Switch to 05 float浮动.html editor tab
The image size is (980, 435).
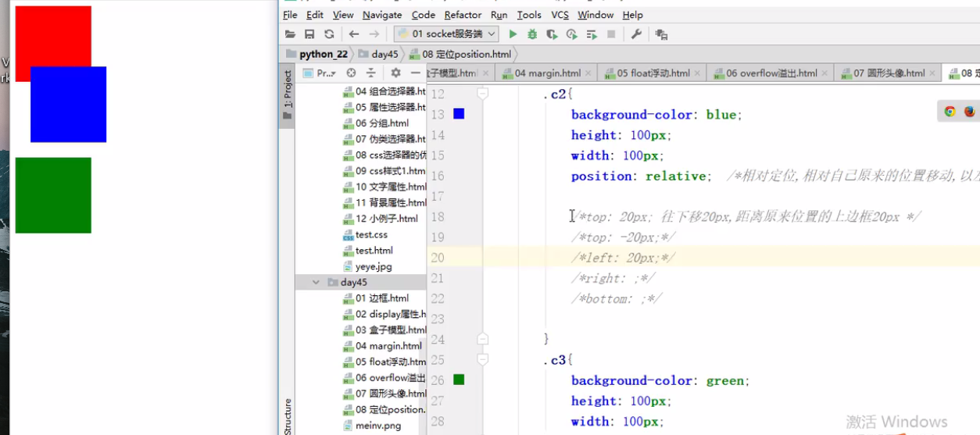click(x=653, y=73)
